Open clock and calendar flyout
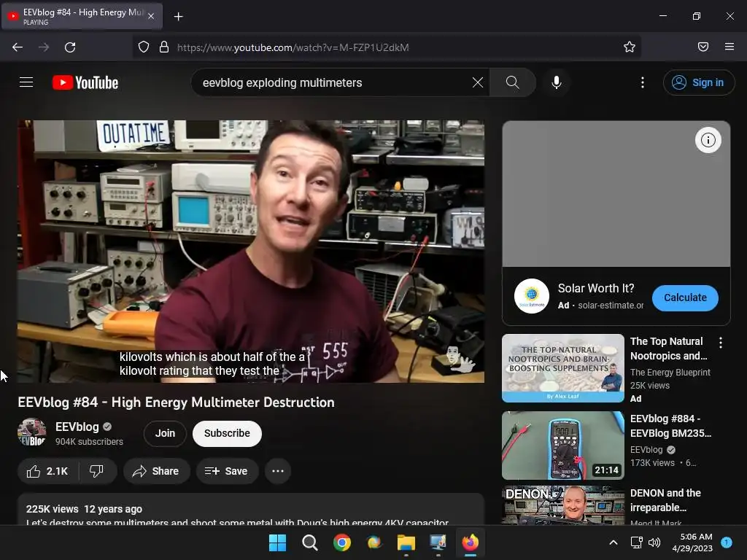Viewport: 747px width, 560px height. click(x=692, y=542)
